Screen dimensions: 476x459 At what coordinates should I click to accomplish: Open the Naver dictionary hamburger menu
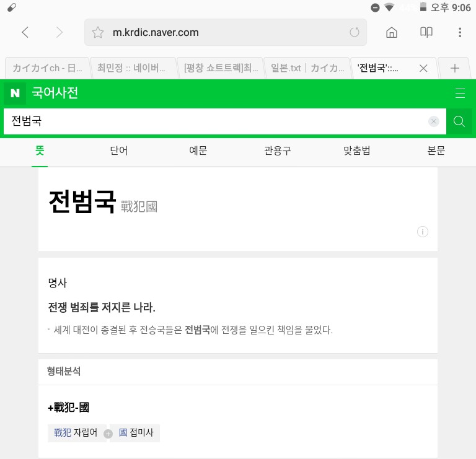(x=460, y=94)
